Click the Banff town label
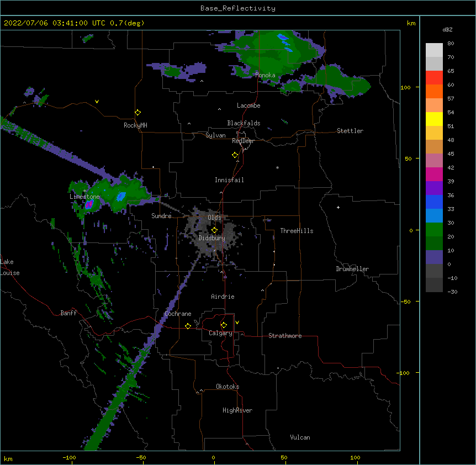 (68, 313)
